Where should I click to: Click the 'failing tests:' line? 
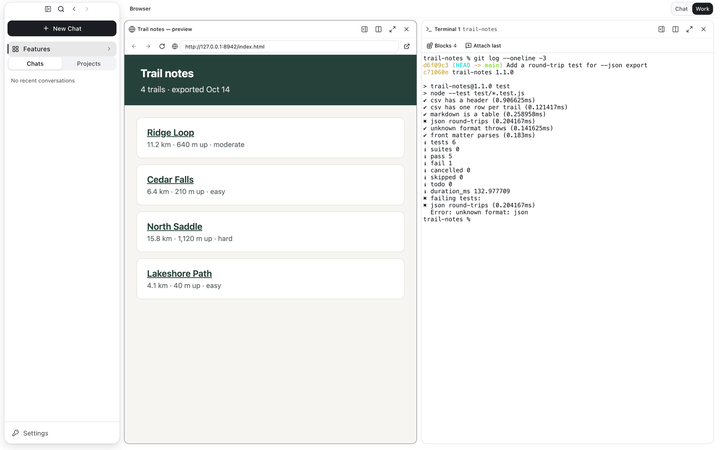pyautogui.click(x=452, y=198)
